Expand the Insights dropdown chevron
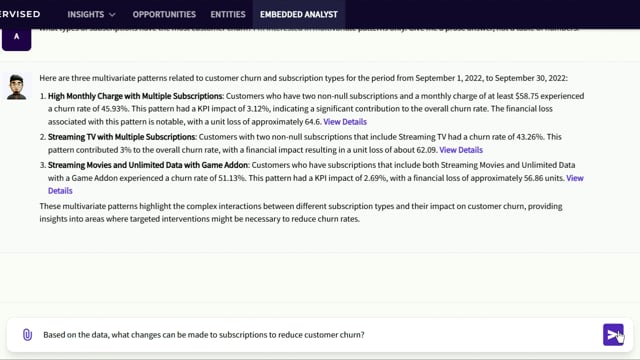Image resolution: width=640 pixels, height=360 pixels. 112,15
